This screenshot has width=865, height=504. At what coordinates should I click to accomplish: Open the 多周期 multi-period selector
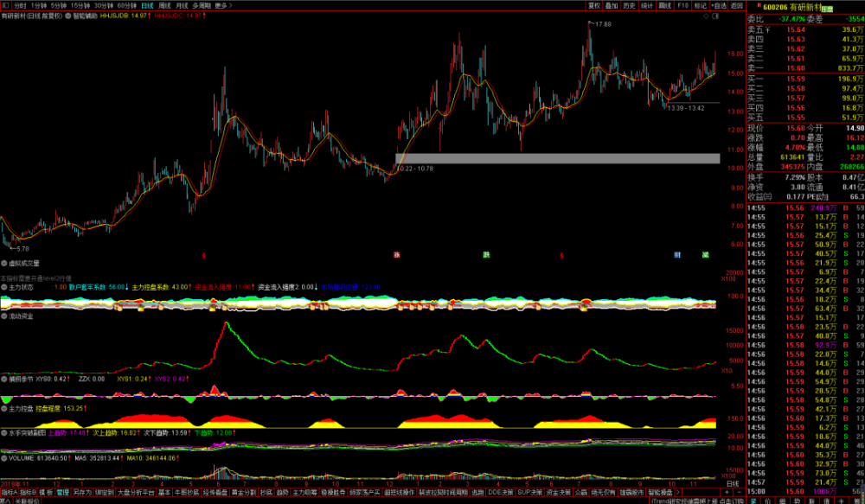201,5
